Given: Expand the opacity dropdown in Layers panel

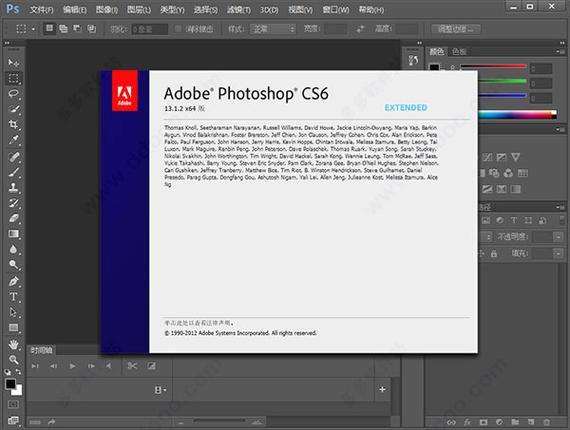Looking at the screenshot, I should [558, 237].
